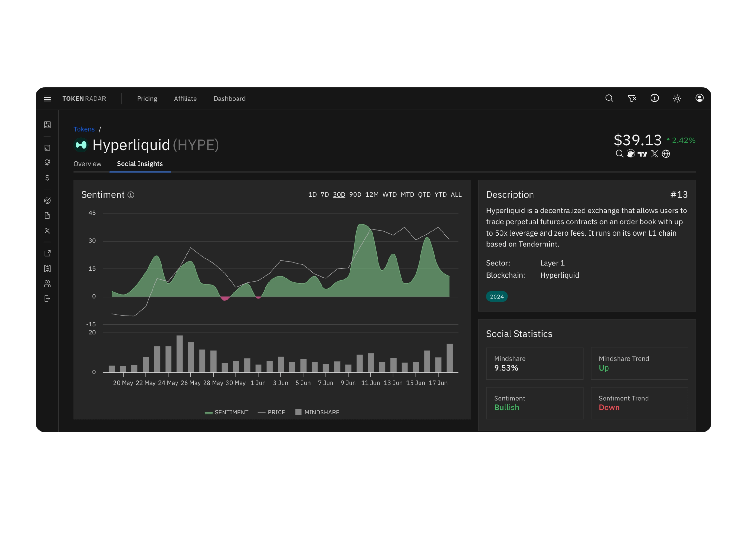
Task: Follow the Tokens breadcrumb link
Action: (x=84, y=129)
